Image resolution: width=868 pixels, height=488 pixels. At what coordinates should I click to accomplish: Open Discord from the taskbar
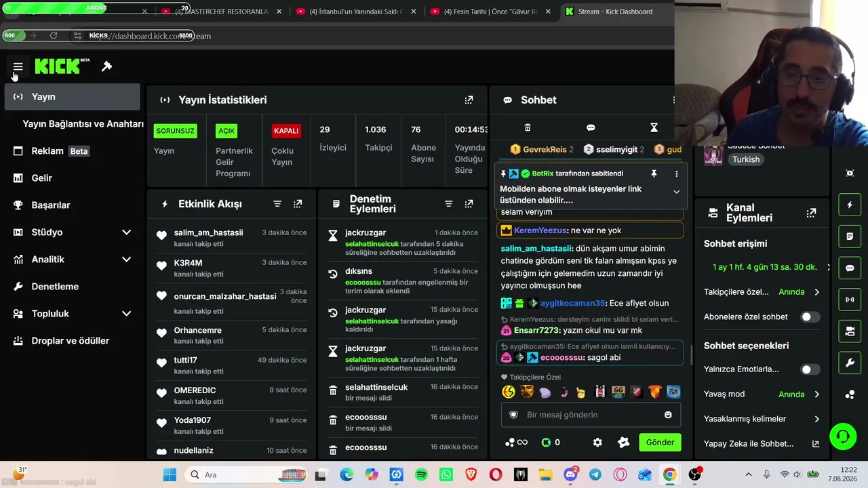[571, 474]
